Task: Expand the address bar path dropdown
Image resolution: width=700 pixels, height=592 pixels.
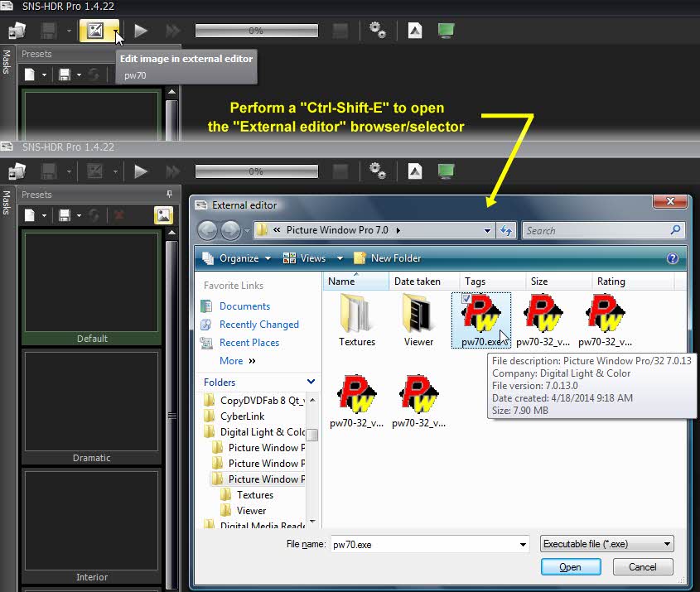Action: 487,231
